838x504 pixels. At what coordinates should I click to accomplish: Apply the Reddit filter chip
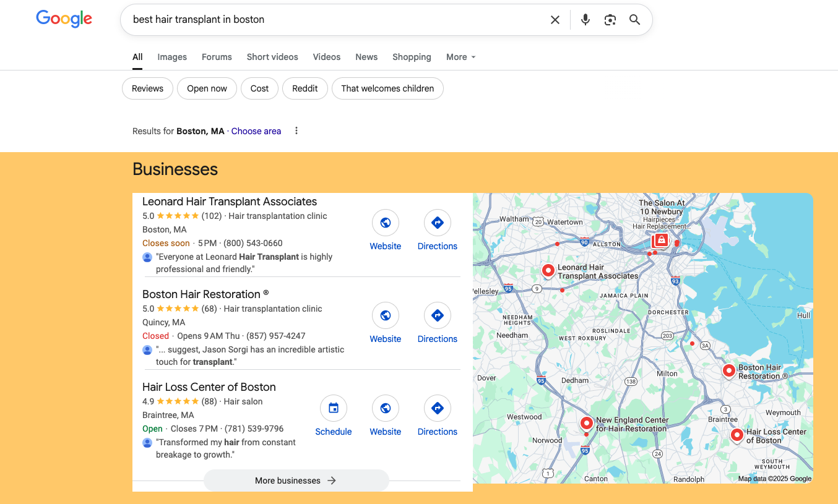tap(305, 88)
